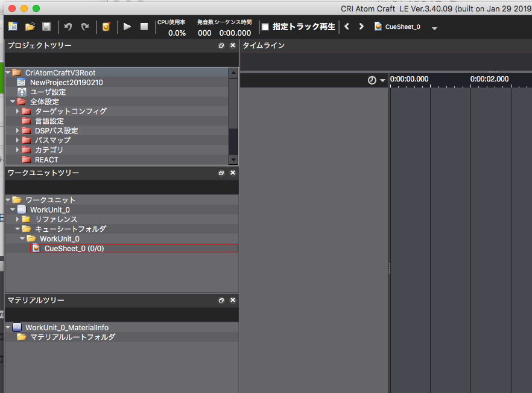532x393 pixels.
Task: Select the REACT folder
Action: (46, 159)
